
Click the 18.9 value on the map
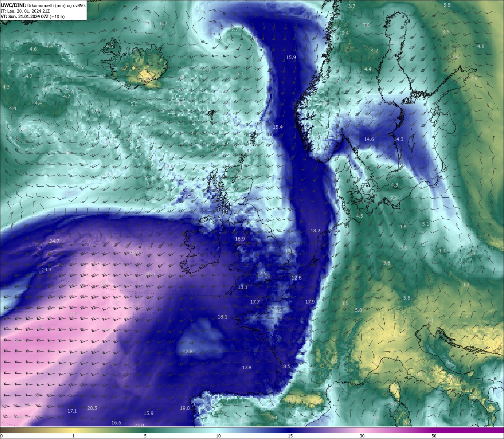[240, 239]
